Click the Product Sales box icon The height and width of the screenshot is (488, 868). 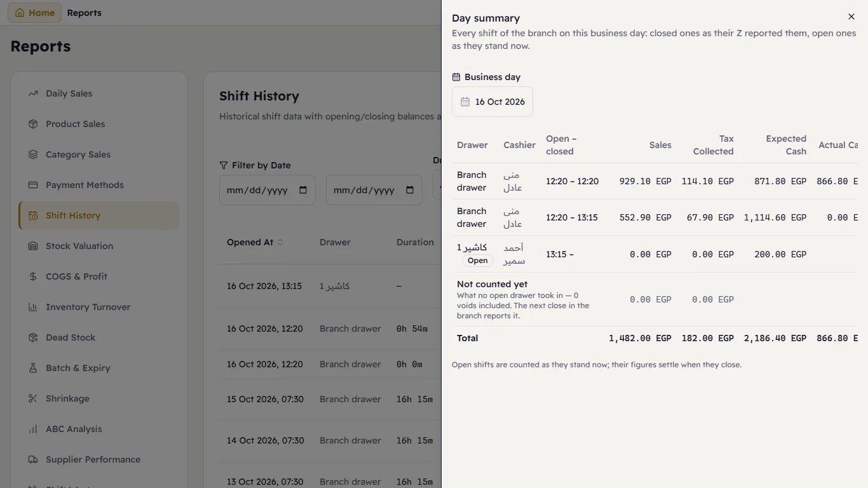point(33,124)
